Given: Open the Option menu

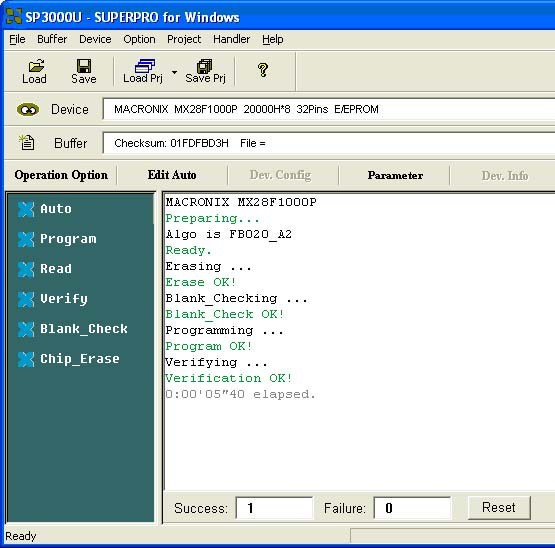Looking at the screenshot, I should click(139, 39).
